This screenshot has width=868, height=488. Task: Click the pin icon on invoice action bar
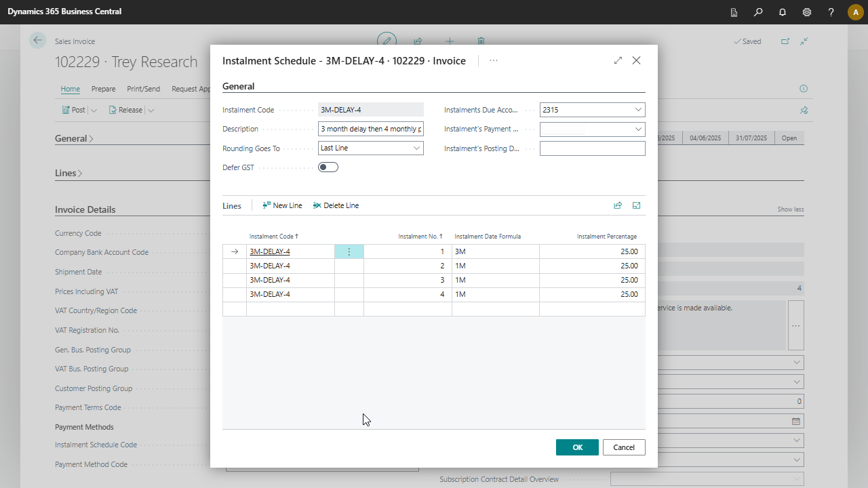pyautogui.click(x=804, y=110)
